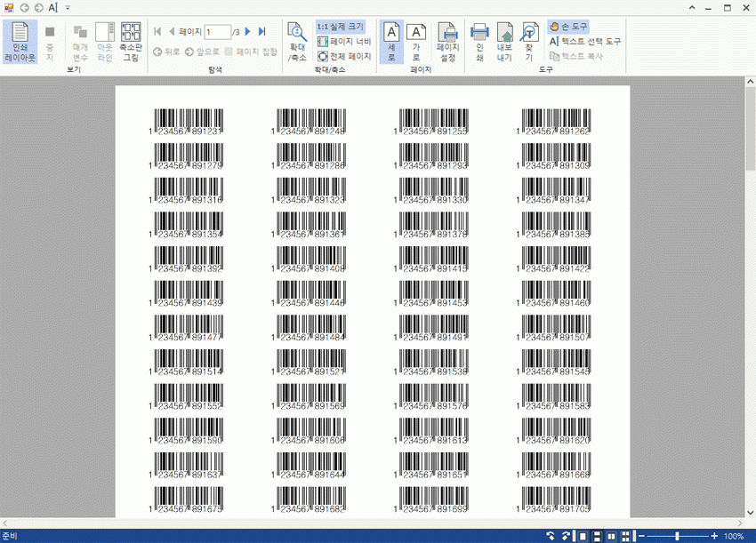Click the zoom in plus button
Image resolution: width=756 pixels, height=543 pixels.
pos(714,536)
